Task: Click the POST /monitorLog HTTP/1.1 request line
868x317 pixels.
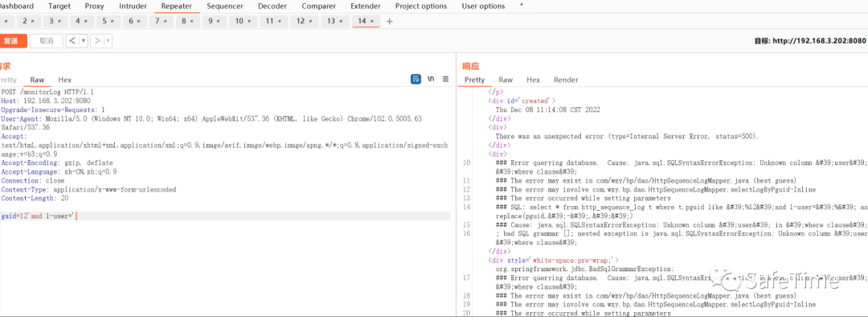Action: point(47,92)
